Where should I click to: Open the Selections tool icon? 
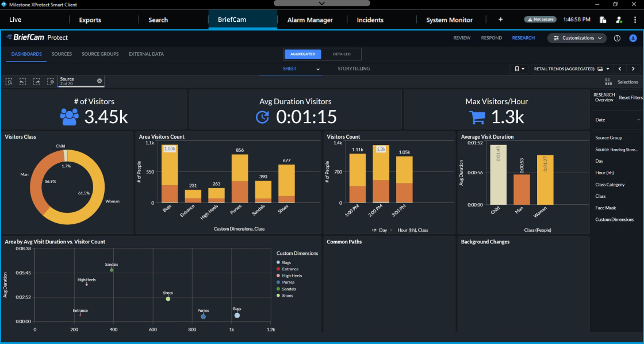[608, 82]
